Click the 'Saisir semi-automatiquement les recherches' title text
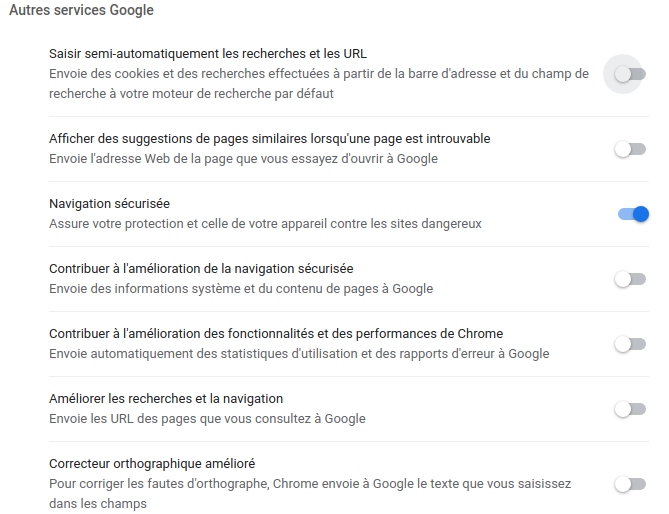 [x=213, y=53]
